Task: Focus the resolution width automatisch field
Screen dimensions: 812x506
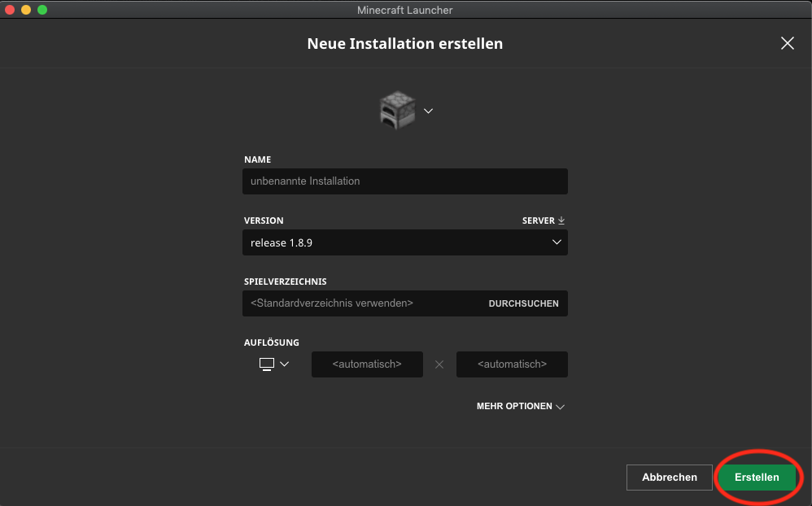Action: coord(367,364)
